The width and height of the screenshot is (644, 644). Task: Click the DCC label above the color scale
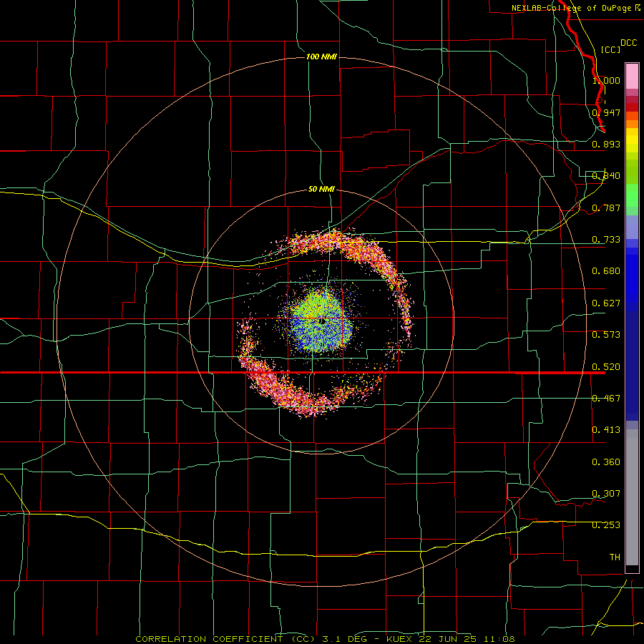[628, 43]
